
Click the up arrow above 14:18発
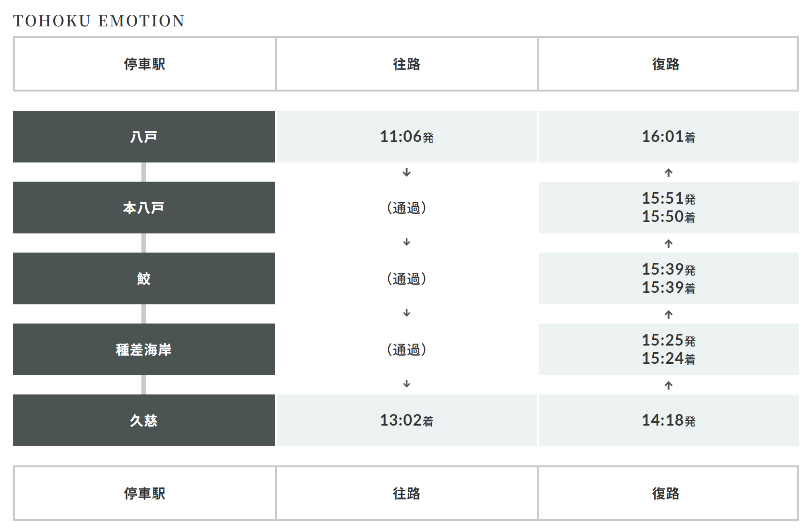pyautogui.click(x=669, y=385)
